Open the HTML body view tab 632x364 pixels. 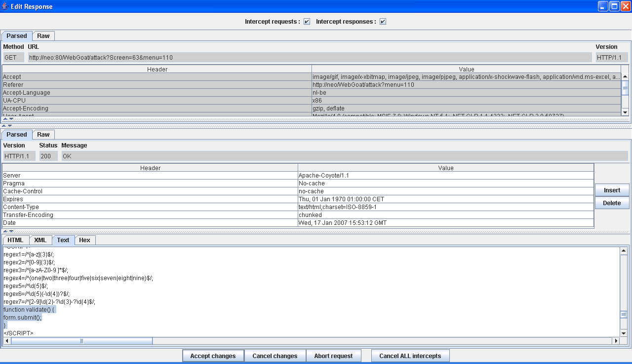pos(15,240)
